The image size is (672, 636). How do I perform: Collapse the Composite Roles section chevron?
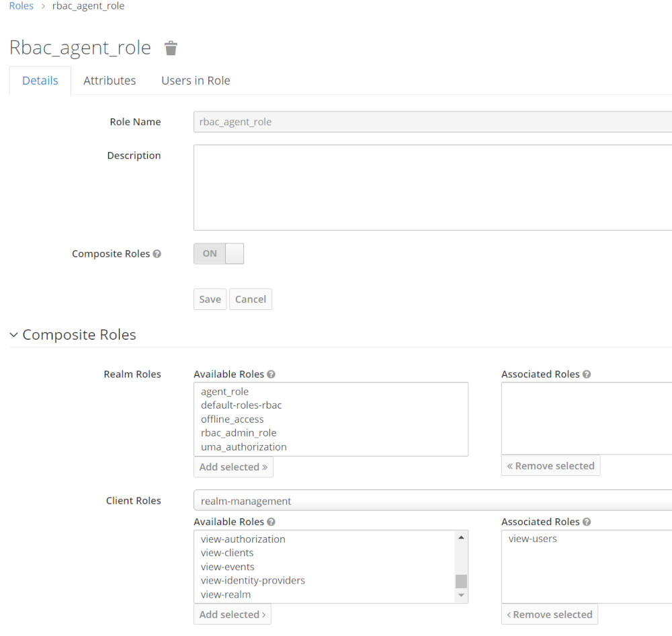coord(13,335)
